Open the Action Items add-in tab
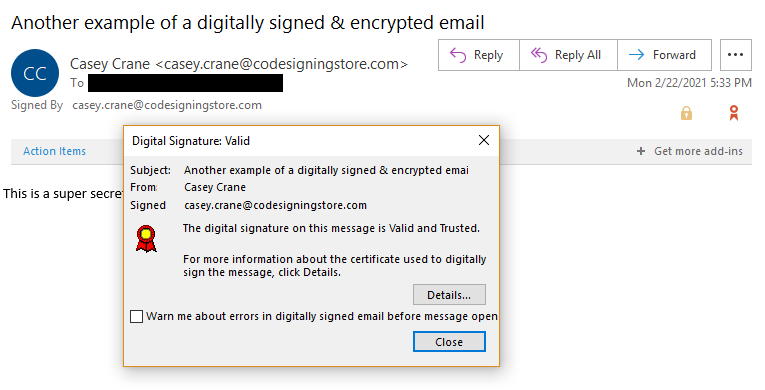 (55, 151)
